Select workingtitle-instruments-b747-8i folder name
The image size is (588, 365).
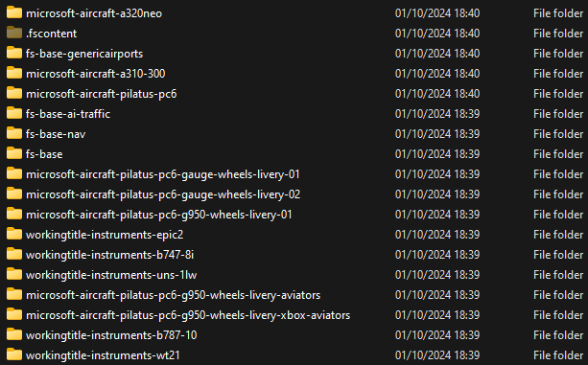point(110,255)
